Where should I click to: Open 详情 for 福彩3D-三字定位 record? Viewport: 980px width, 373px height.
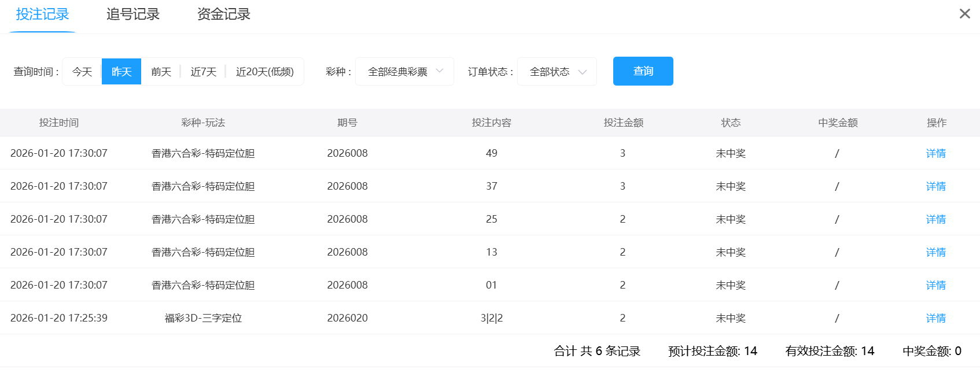point(935,318)
